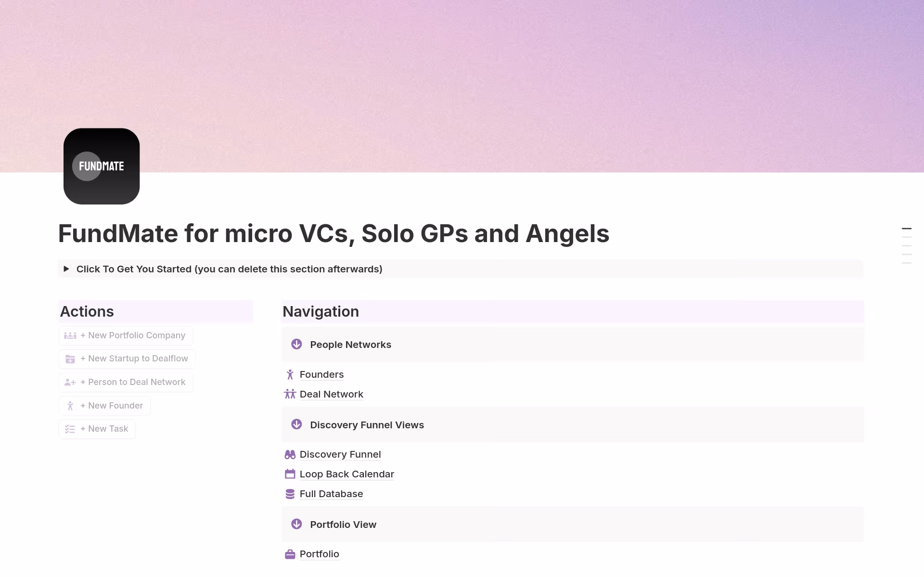Click the Portfolio View down-arrow icon

296,524
